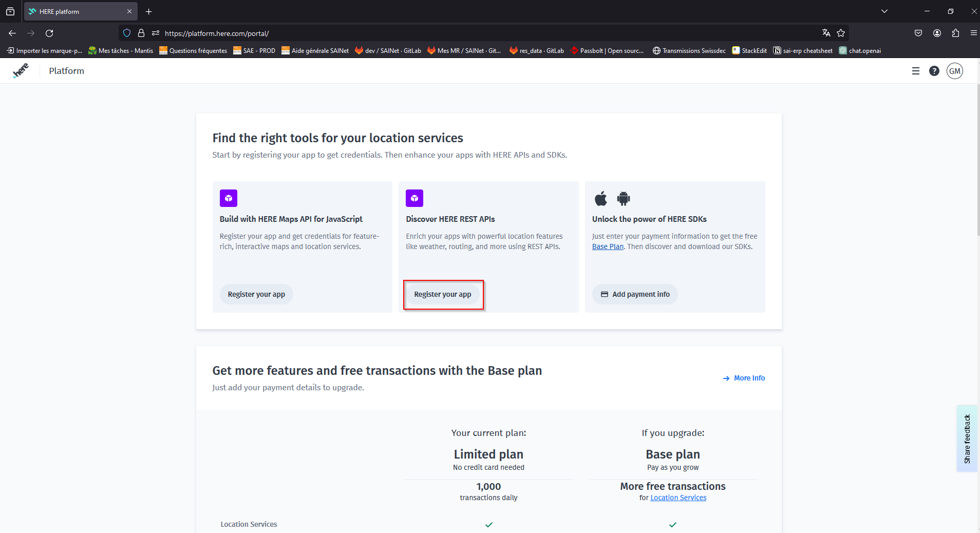
Task: Click the Location Services row label
Action: click(249, 524)
